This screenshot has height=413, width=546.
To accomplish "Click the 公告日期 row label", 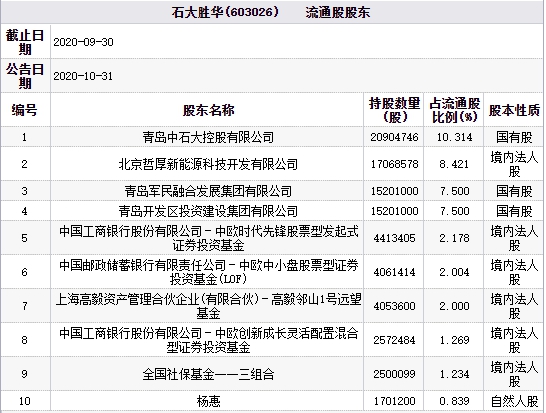I will (25, 76).
